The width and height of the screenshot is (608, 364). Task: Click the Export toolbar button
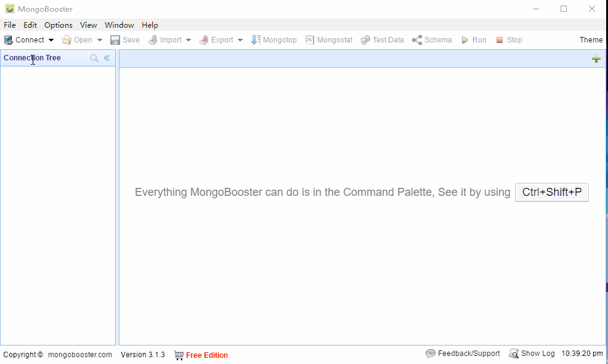[x=216, y=40]
